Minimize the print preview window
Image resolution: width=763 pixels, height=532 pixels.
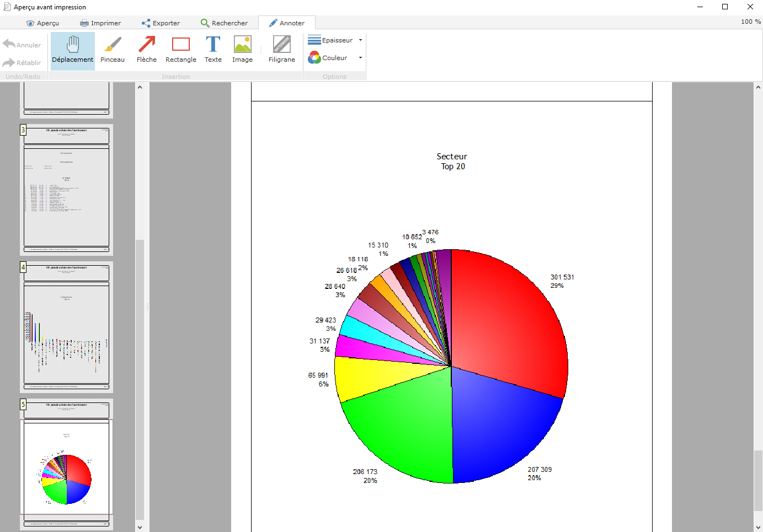[700, 7]
